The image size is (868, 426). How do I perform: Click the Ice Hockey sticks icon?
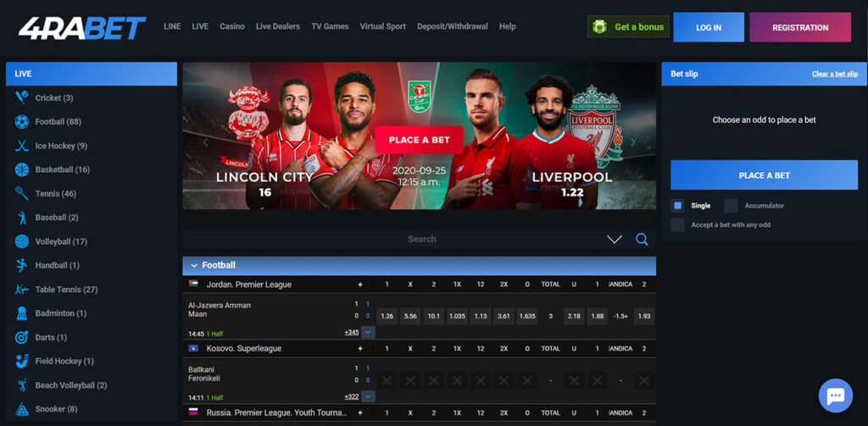point(21,146)
